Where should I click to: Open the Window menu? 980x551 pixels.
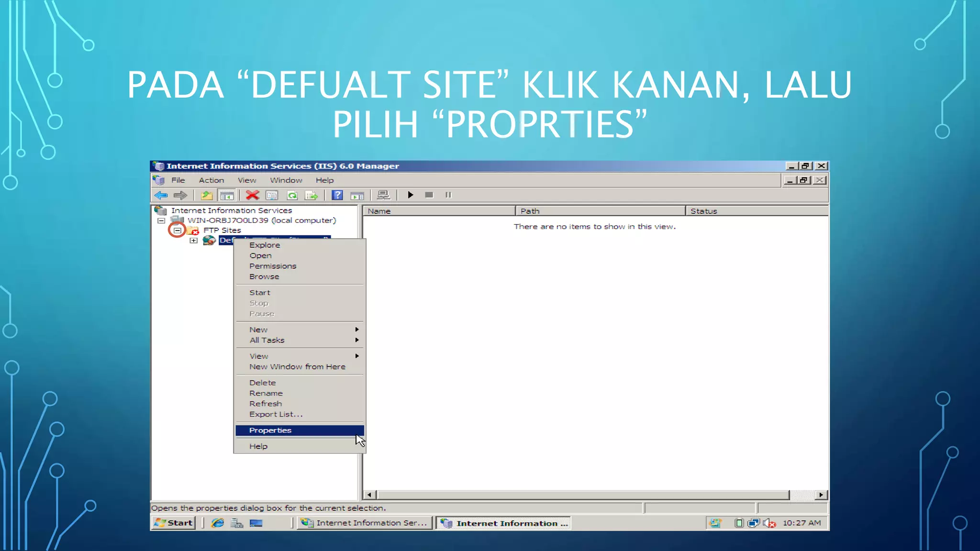point(286,180)
